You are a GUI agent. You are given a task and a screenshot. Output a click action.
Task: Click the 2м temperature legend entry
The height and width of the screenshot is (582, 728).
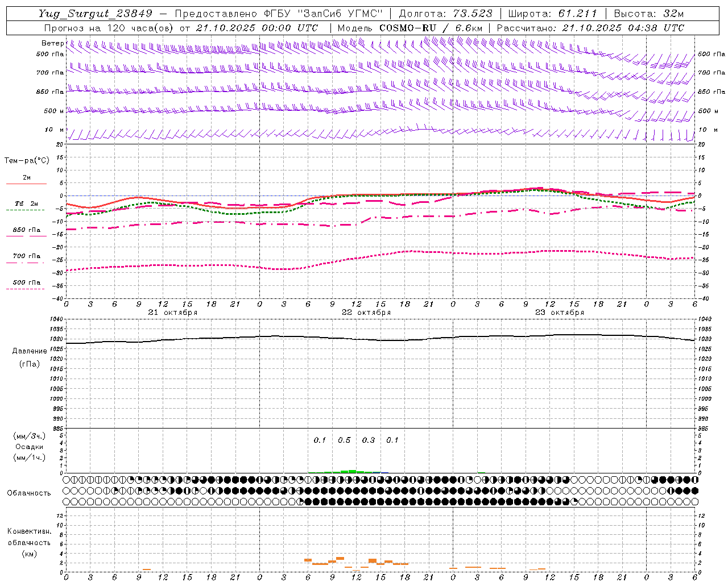[27, 178]
